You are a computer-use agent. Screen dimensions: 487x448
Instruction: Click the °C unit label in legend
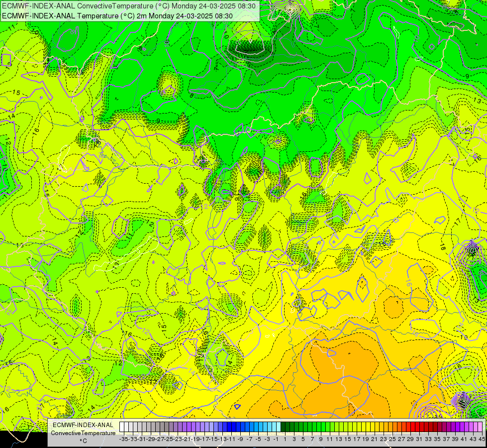tap(83, 441)
